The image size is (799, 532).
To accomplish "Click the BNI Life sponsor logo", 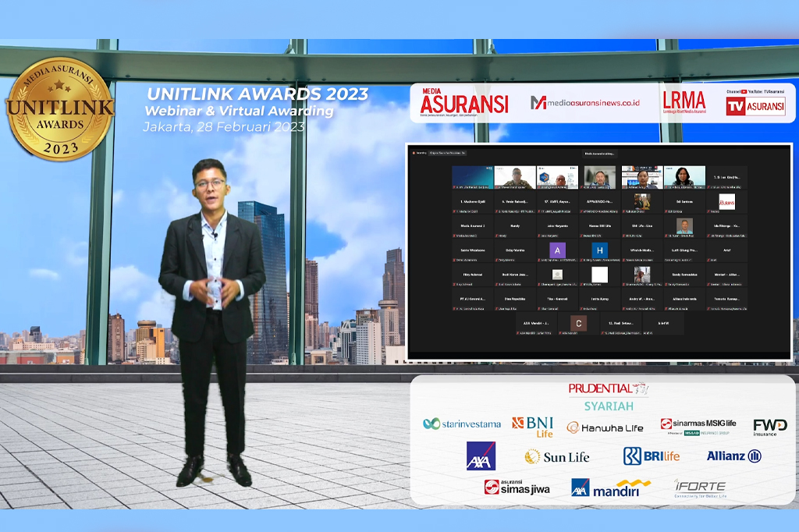I will pyautogui.click(x=533, y=427).
